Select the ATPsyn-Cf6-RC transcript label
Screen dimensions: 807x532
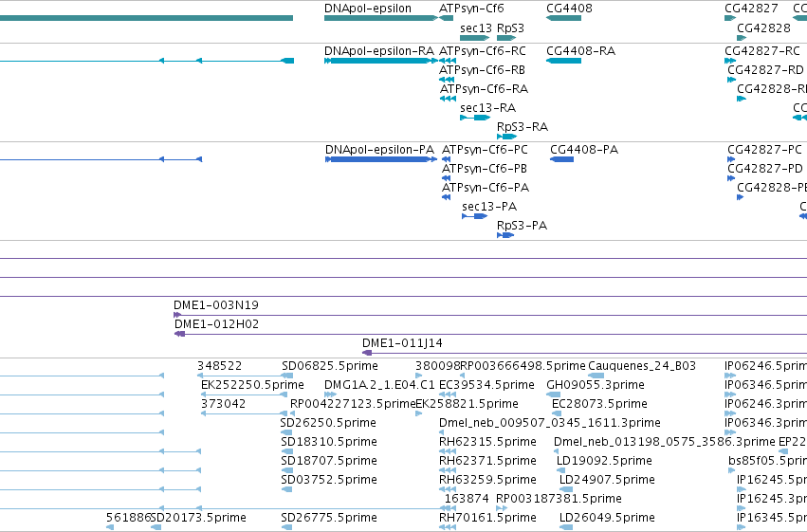pos(483,51)
